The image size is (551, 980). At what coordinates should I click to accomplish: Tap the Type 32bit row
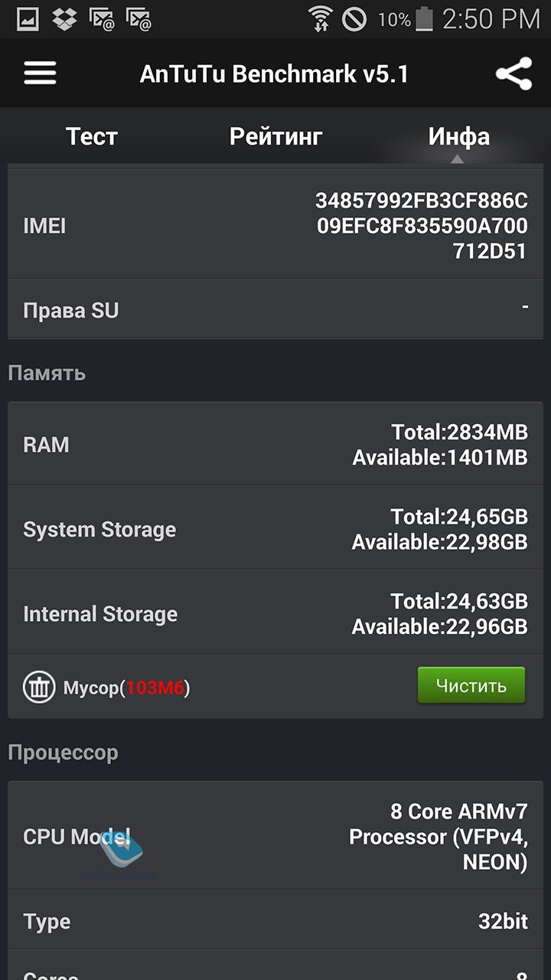(x=275, y=921)
